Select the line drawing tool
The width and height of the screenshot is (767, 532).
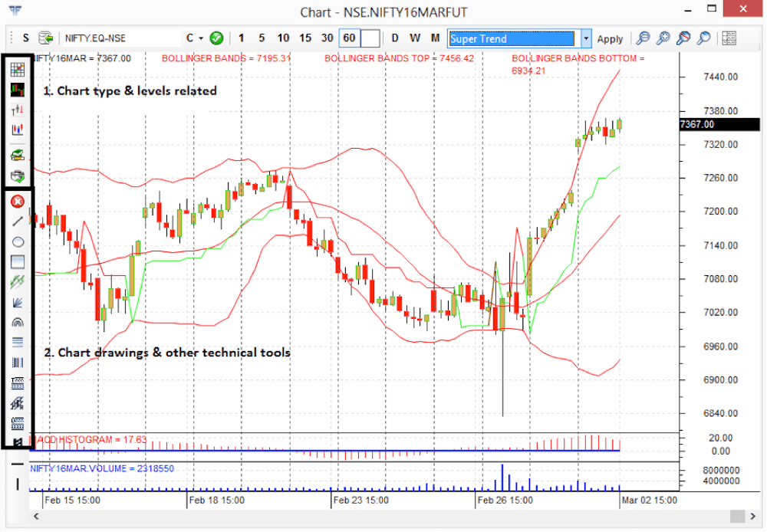pyautogui.click(x=18, y=222)
